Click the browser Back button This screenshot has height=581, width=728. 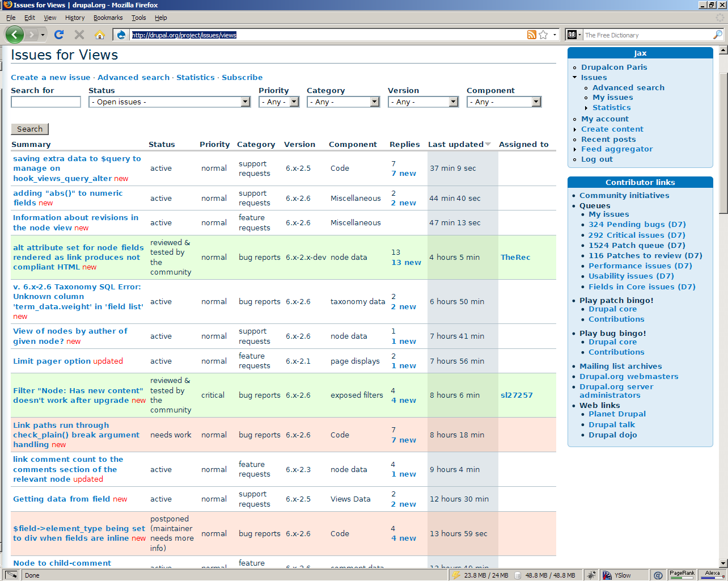pos(14,35)
